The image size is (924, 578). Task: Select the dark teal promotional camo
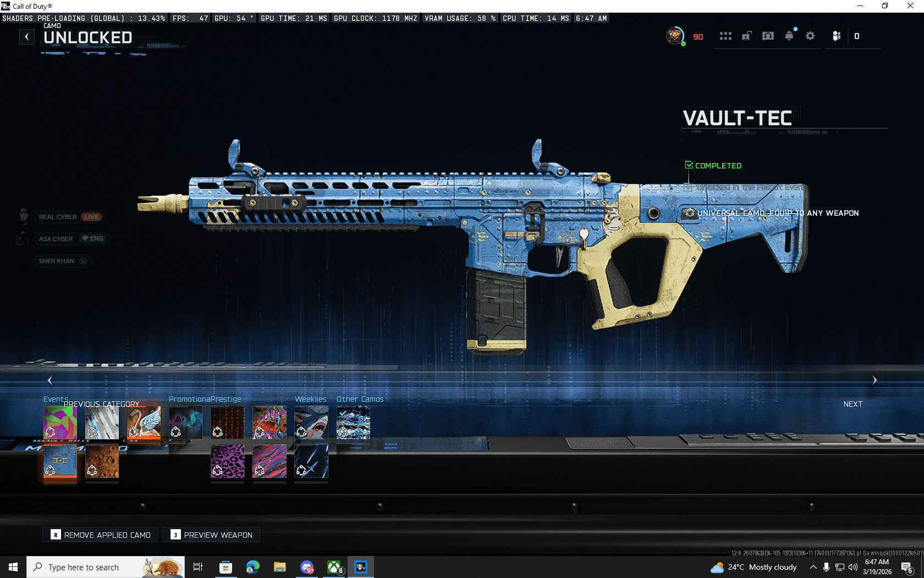(x=186, y=422)
